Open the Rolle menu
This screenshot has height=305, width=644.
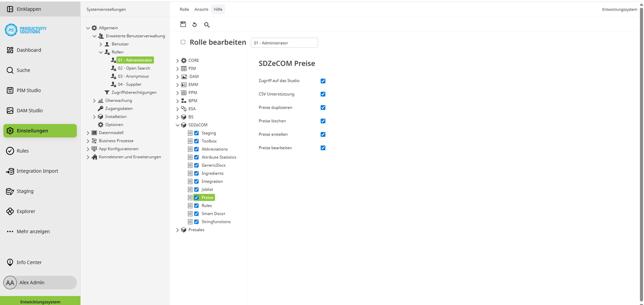pyautogui.click(x=184, y=9)
